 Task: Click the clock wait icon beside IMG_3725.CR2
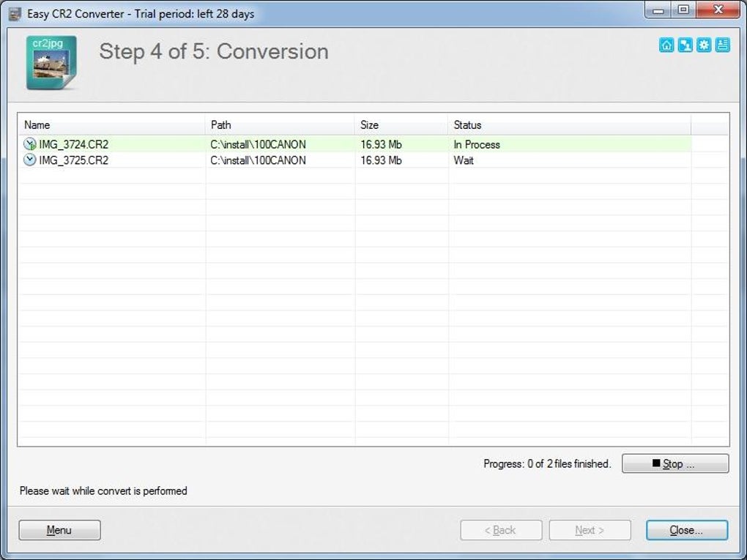pyautogui.click(x=29, y=160)
